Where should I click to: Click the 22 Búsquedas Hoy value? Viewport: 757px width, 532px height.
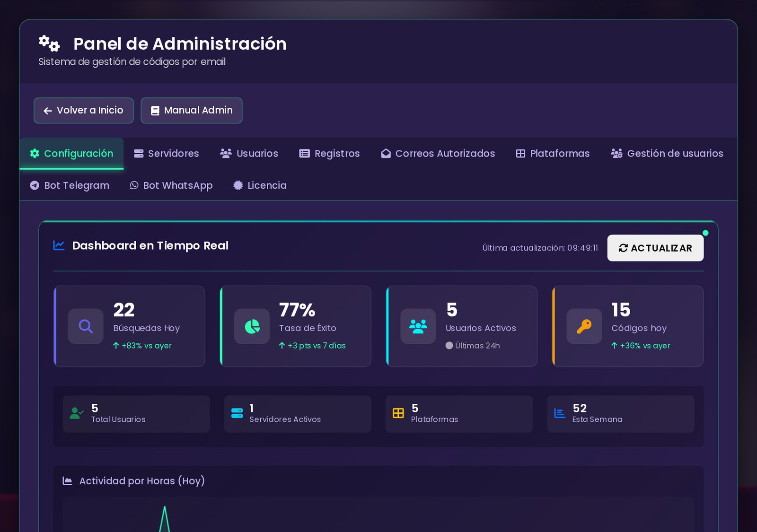(124, 310)
